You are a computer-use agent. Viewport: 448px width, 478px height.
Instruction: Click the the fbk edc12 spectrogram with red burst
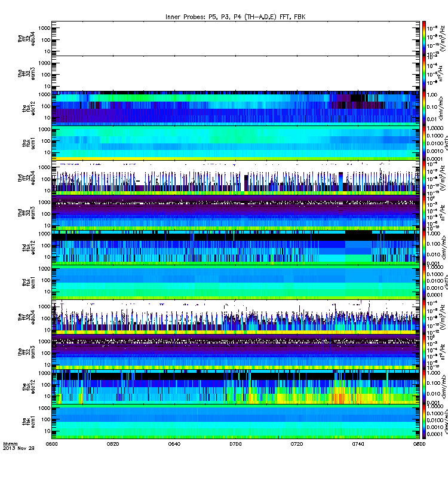pos(235,387)
